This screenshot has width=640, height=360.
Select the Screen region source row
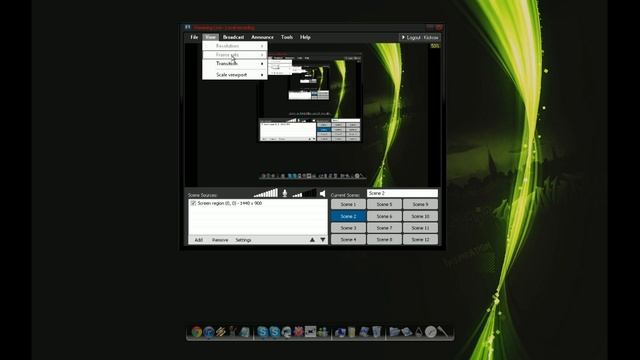258,203
